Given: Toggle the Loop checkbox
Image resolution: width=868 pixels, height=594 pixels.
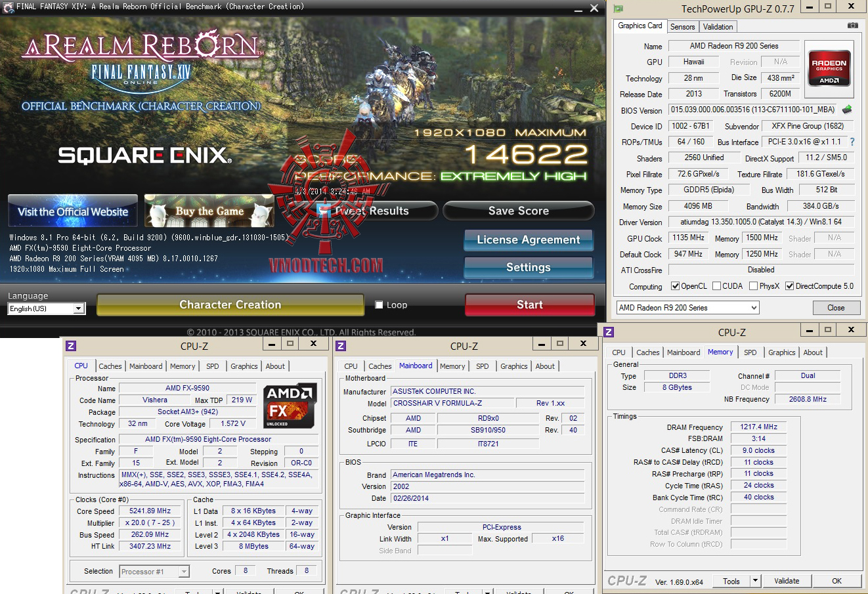Looking at the screenshot, I should (x=379, y=305).
